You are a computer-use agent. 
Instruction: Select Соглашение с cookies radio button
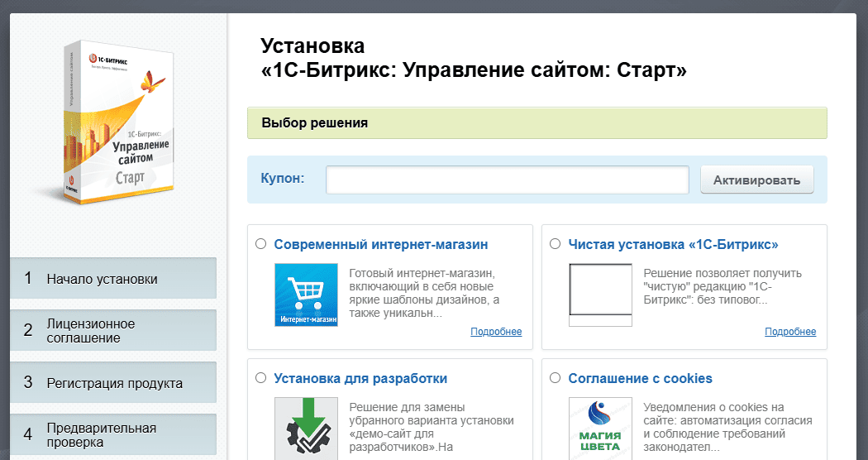point(556,378)
